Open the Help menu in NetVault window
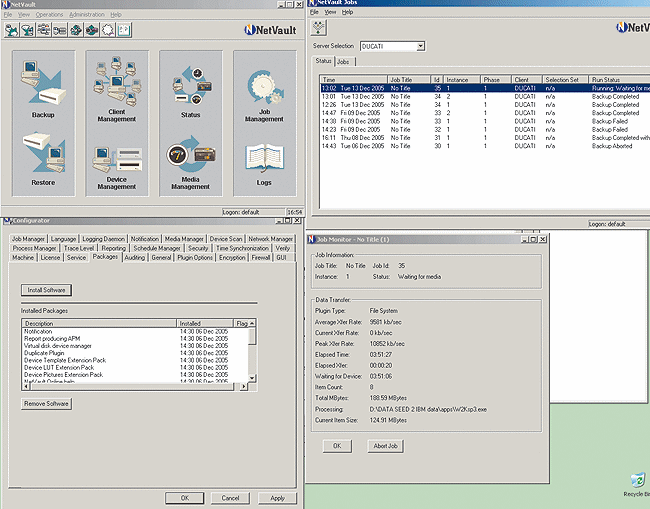Screen dimensions: 650x509 coord(116,15)
